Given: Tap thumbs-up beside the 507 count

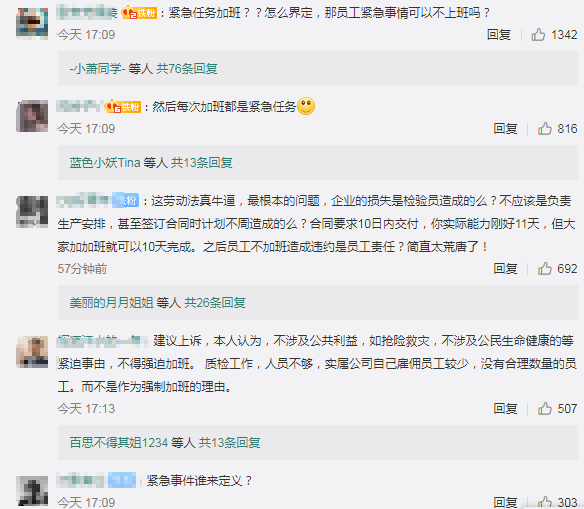Looking at the screenshot, I should (x=545, y=408).
